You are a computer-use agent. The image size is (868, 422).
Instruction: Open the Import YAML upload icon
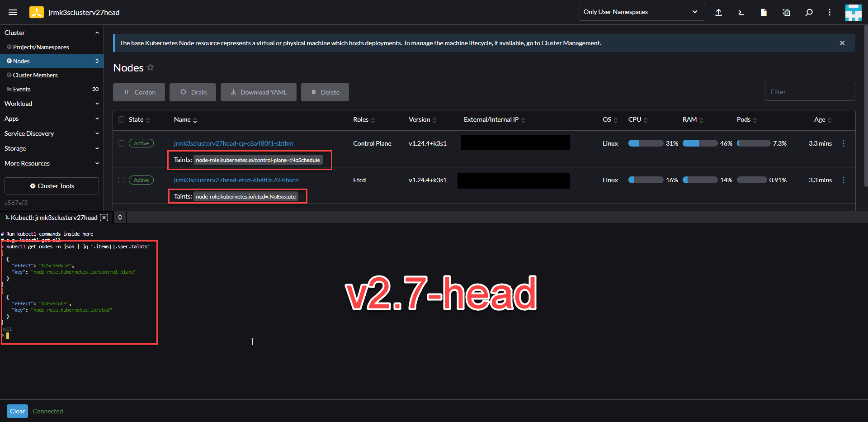[719, 12]
